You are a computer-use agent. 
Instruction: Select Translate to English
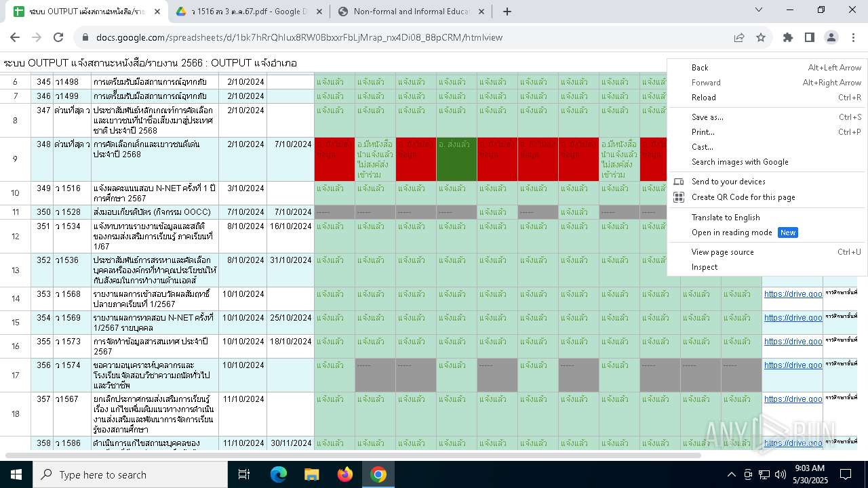click(x=766, y=218)
